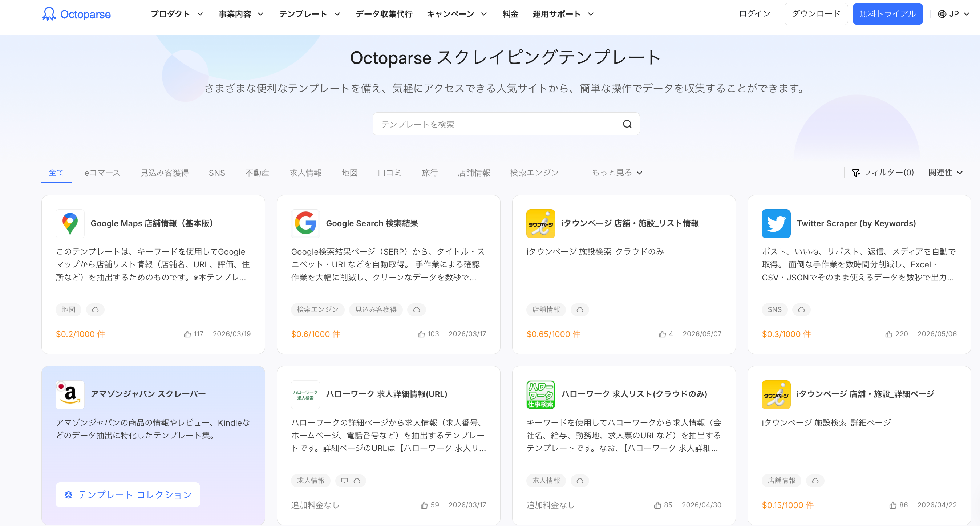980x526 pixels.
Task: Click the date 2026/04/30
Action: point(701,505)
